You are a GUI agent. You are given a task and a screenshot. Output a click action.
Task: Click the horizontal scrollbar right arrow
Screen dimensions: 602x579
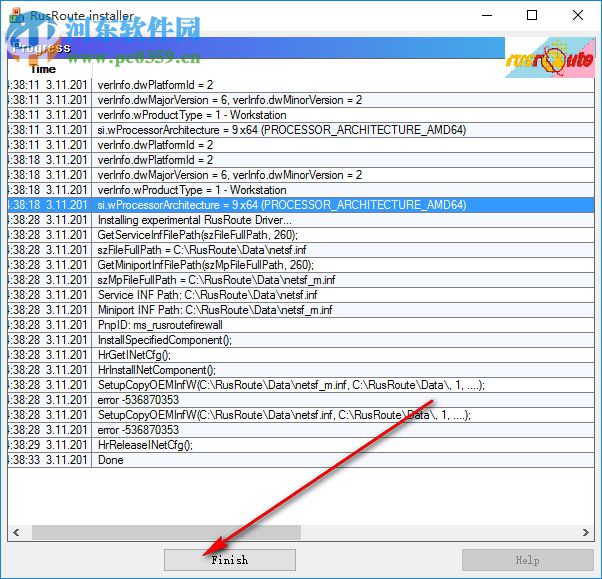586,533
